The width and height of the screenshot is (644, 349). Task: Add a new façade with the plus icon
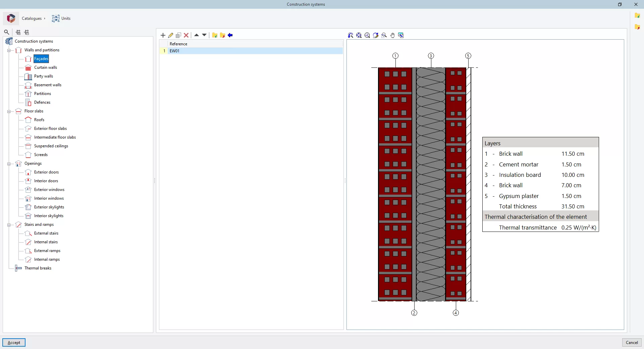pyautogui.click(x=163, y=35)
